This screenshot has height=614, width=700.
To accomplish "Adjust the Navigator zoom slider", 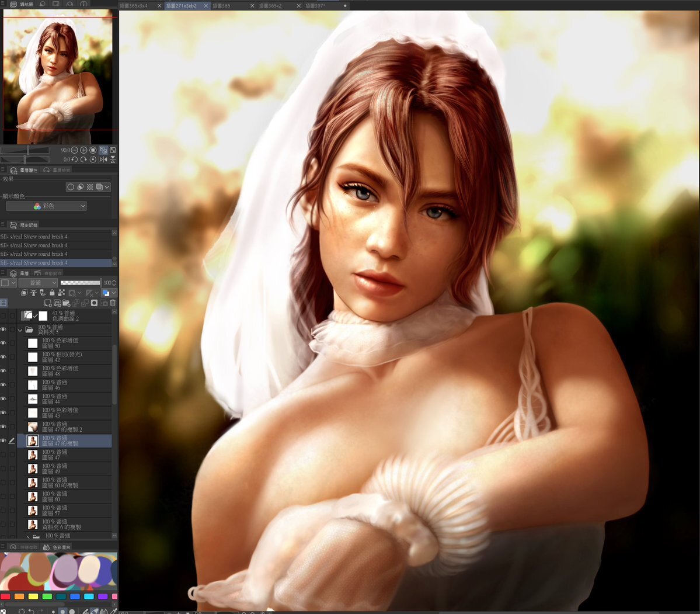I will tap(25, 150).
